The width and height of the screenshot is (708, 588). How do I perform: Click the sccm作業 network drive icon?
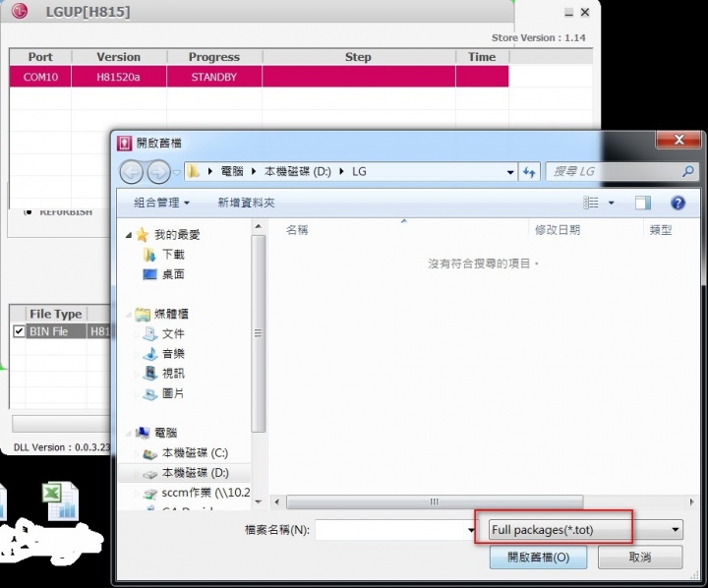[149, 494]
